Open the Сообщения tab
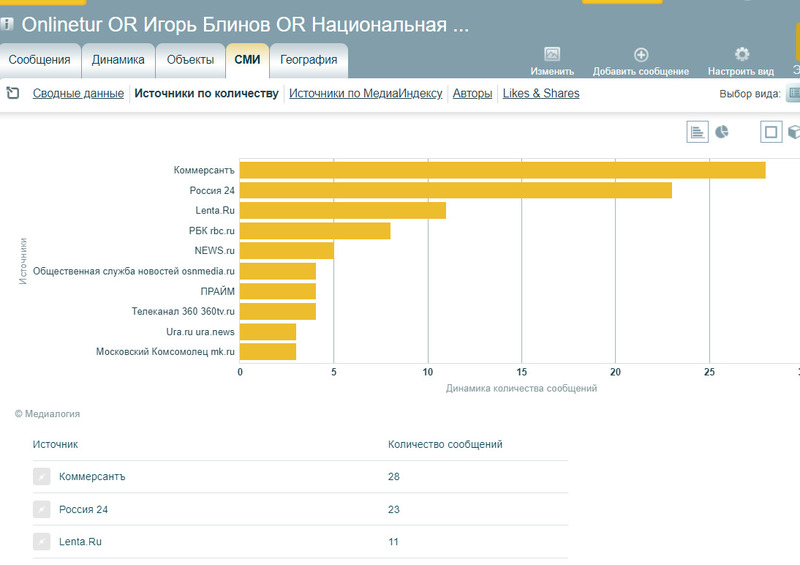This screenshot has width=800, height=565. tap(40, 60)
